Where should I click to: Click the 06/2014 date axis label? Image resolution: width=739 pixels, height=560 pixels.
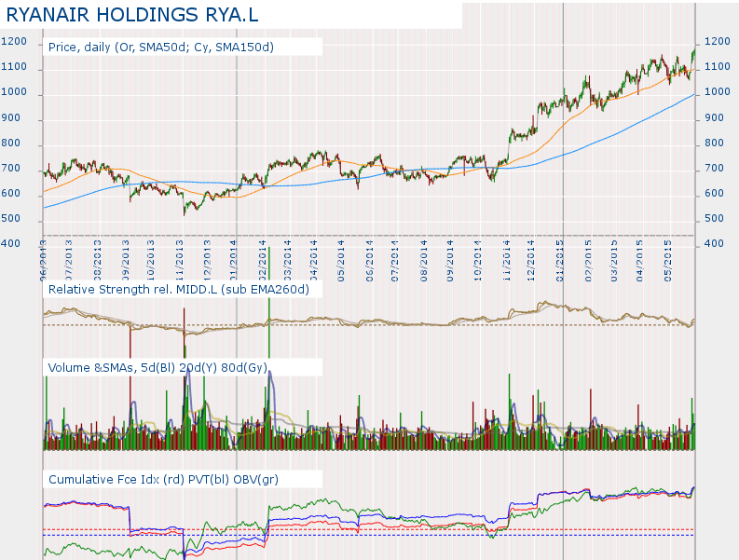click(369, 261)
